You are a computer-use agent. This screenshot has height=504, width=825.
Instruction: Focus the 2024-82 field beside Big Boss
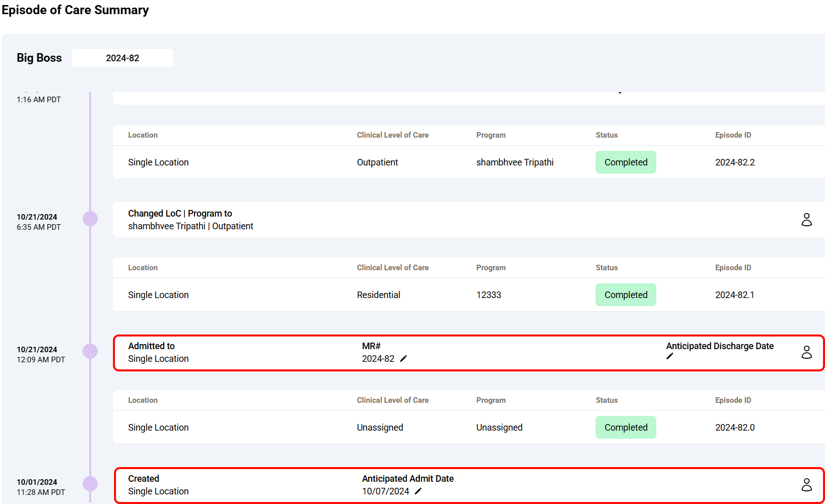coord(123,58)
